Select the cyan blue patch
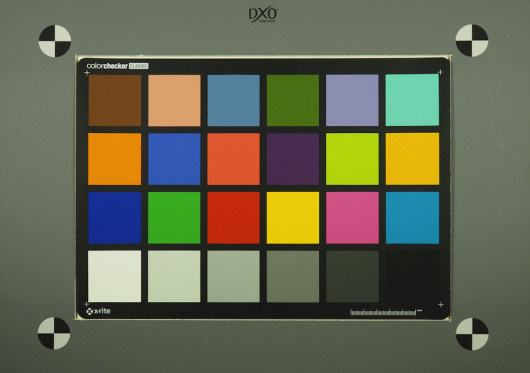Image resolution: width=530 pixels, height=373 pixels. 412,218
